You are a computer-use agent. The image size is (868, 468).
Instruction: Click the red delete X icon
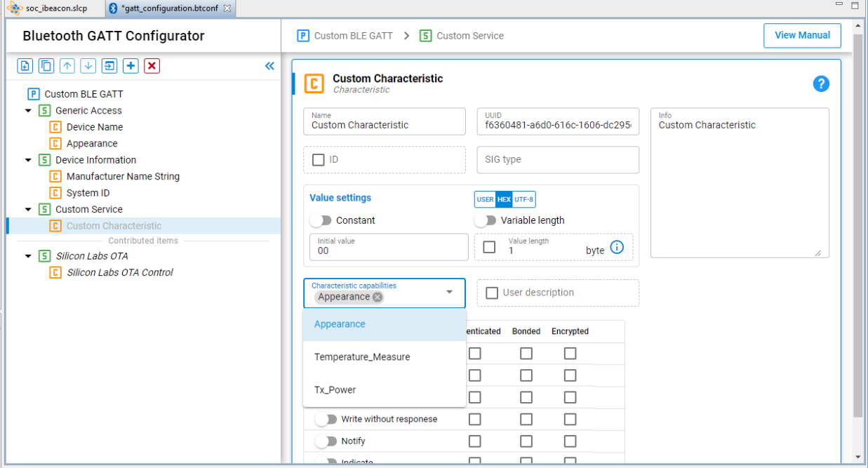click(x=152, y=66)
